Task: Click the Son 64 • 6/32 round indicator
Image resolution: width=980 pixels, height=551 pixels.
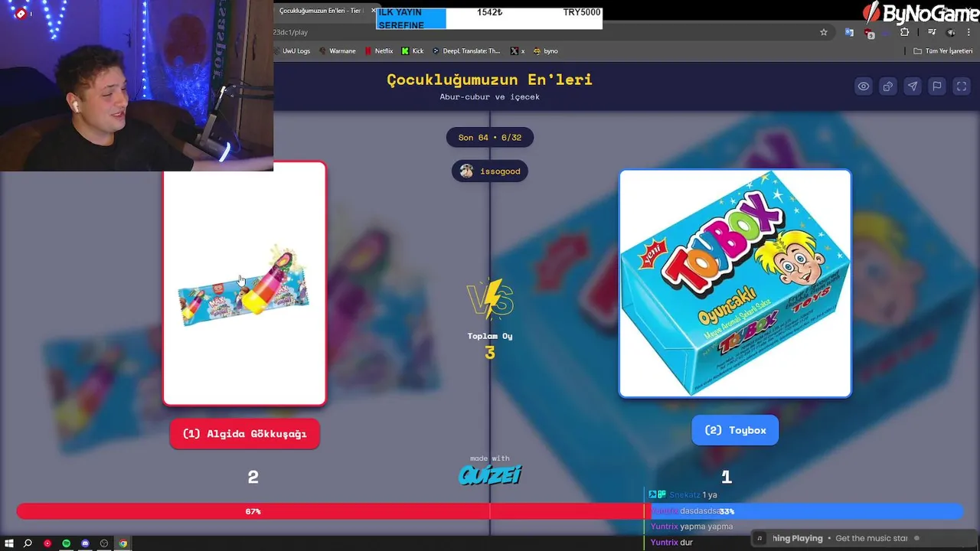Action: click(490, 138)
